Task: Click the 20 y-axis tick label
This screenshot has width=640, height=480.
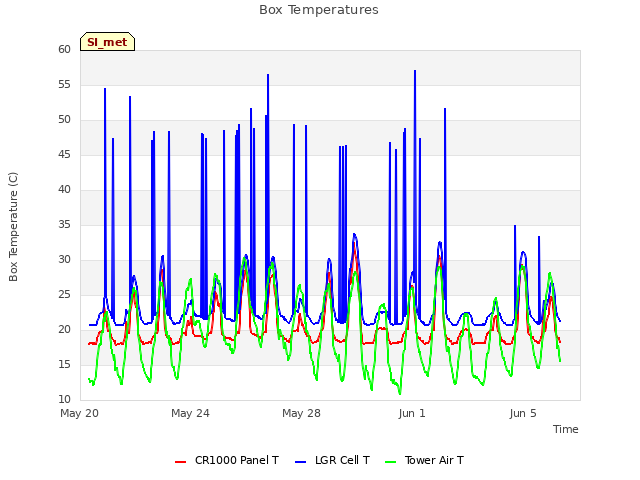Action: pos(64,329)
